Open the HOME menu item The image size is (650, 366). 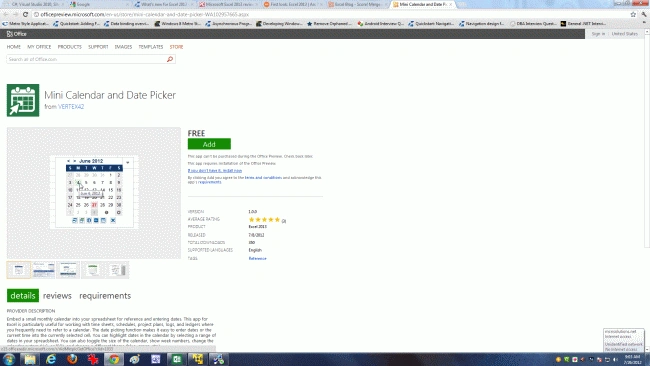pos(14,47)
